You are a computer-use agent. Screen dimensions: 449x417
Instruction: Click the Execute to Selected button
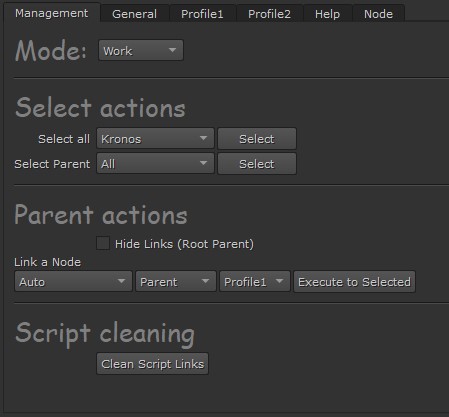[354, 282]
